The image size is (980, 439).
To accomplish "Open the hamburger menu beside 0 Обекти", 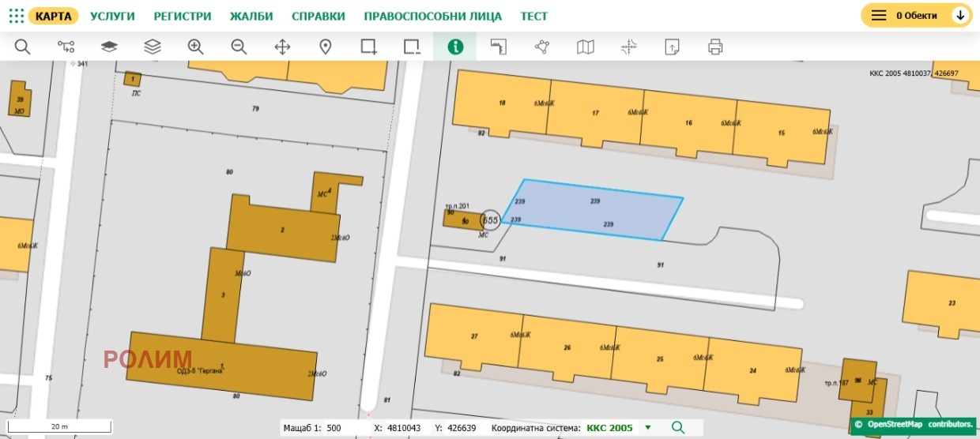I will (879, 15).
